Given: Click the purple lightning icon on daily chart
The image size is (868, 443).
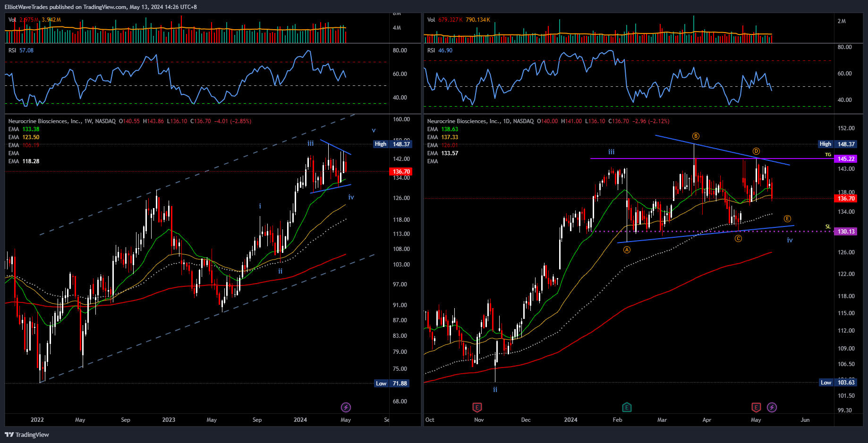Looking at the screenshot, I should [x=772, y=407].
